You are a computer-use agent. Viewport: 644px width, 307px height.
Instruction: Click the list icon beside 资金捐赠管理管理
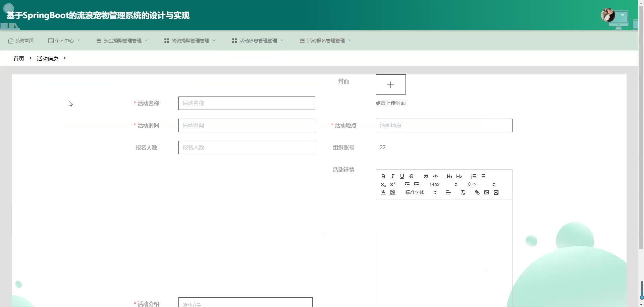(x=99, y=41)
